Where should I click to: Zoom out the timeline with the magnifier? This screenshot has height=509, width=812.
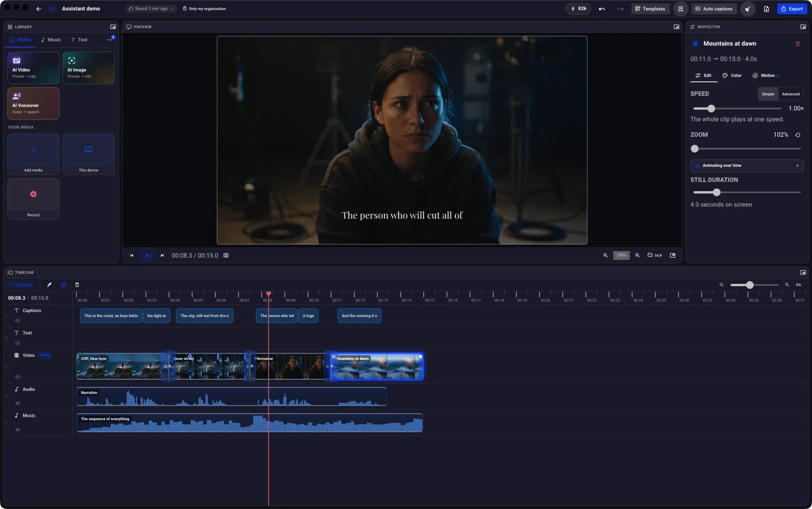click(721, 285)
